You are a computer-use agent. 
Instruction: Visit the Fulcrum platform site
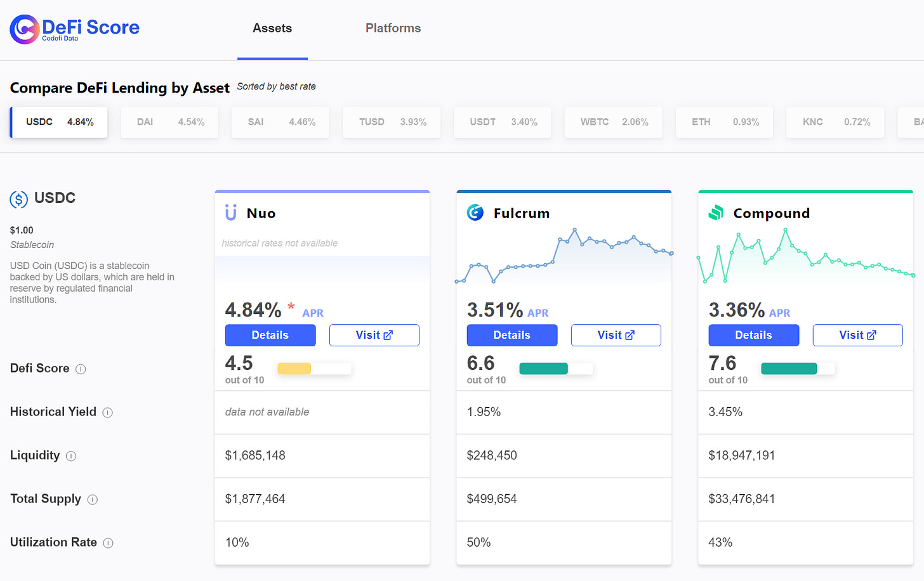(616, 335)
